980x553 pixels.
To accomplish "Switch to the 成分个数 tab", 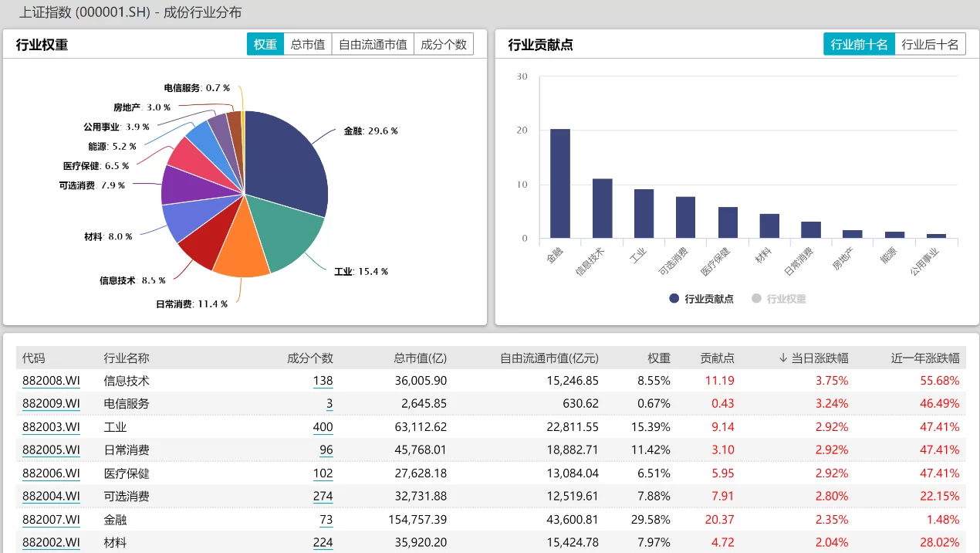I will tap(444, 44).
